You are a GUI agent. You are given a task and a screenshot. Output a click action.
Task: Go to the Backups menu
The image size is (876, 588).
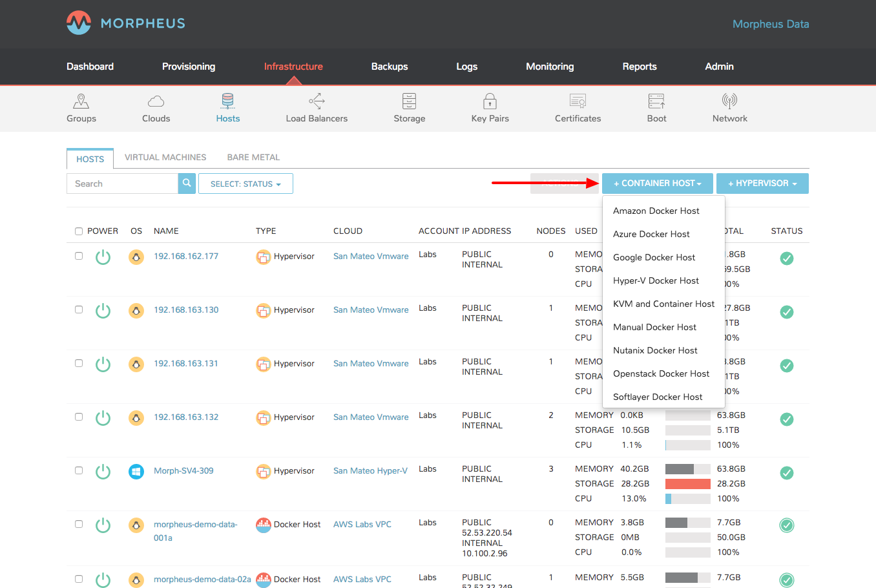(390, 67)
